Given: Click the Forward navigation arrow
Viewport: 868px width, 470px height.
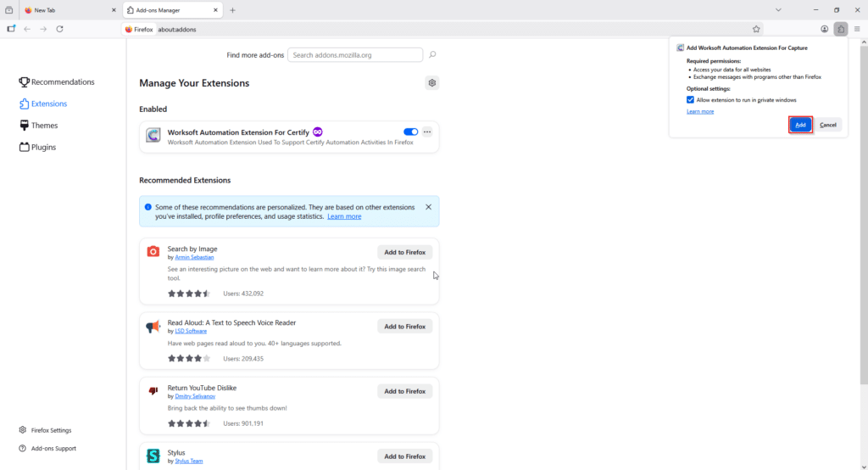Looking at the screenshot, I should pos(43,29).
